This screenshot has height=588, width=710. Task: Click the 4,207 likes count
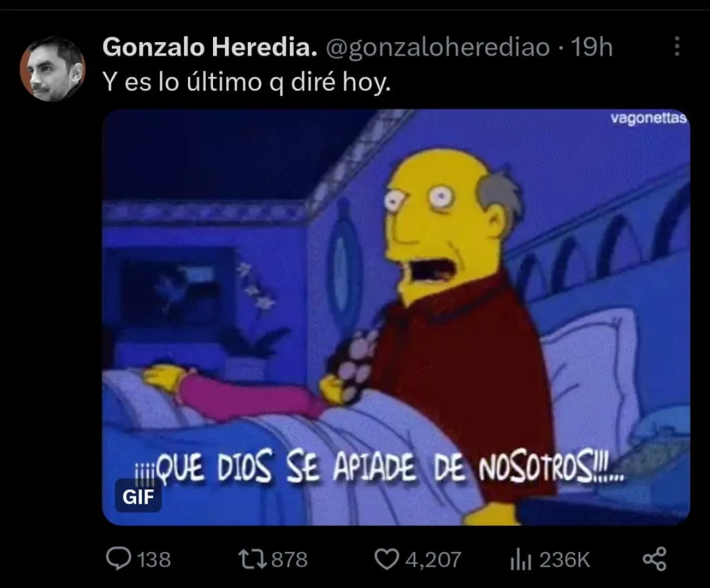point(433,559)
